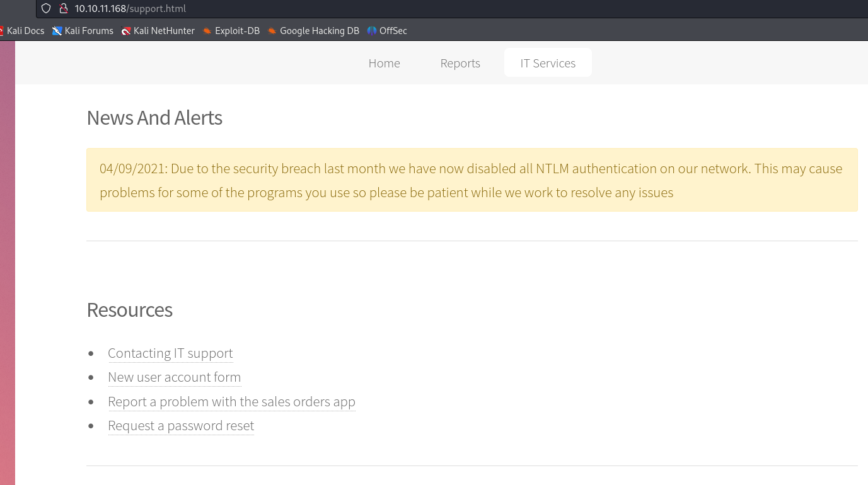Click the 04/09/2021 NTLM alert message
The height and width of the screenshot is (485, 868).
[x=472, y=180]
